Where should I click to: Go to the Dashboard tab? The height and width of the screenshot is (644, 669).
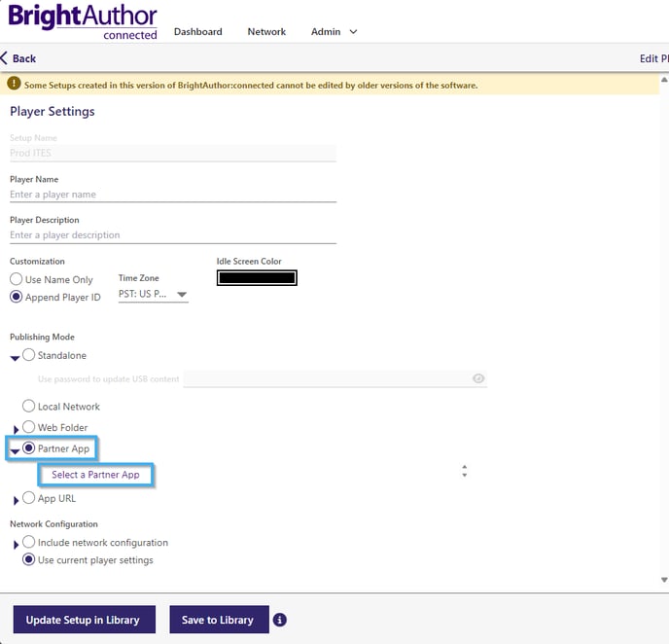tap(198, 31)
